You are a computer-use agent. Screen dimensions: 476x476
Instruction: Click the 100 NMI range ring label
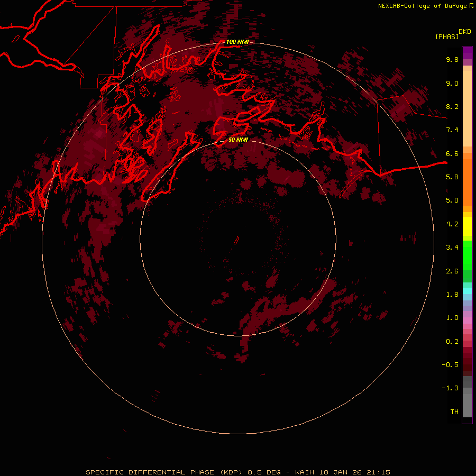click(x=237, y=42)
